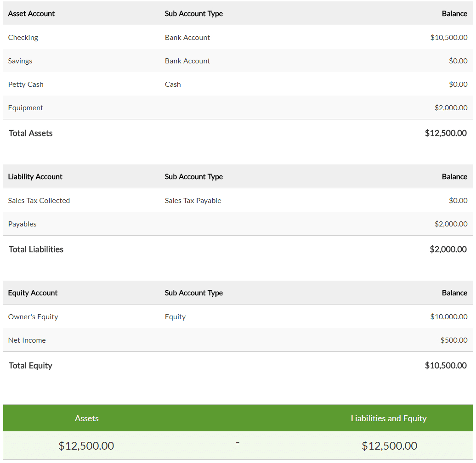This screenshot has height=463, width=476.
Task: Select the Savings account name
Action: pos(20,61)
